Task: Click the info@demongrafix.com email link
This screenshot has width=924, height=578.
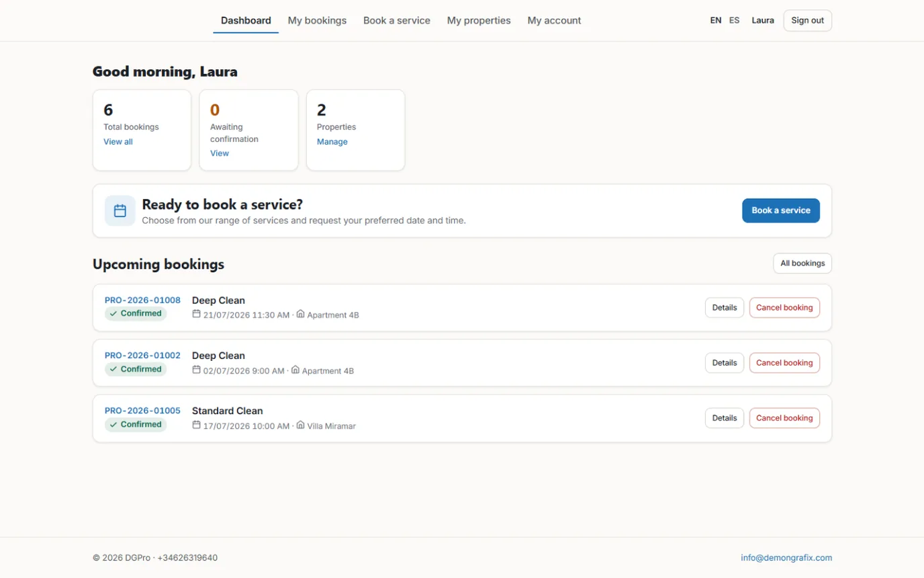Action: click(786, 558)
